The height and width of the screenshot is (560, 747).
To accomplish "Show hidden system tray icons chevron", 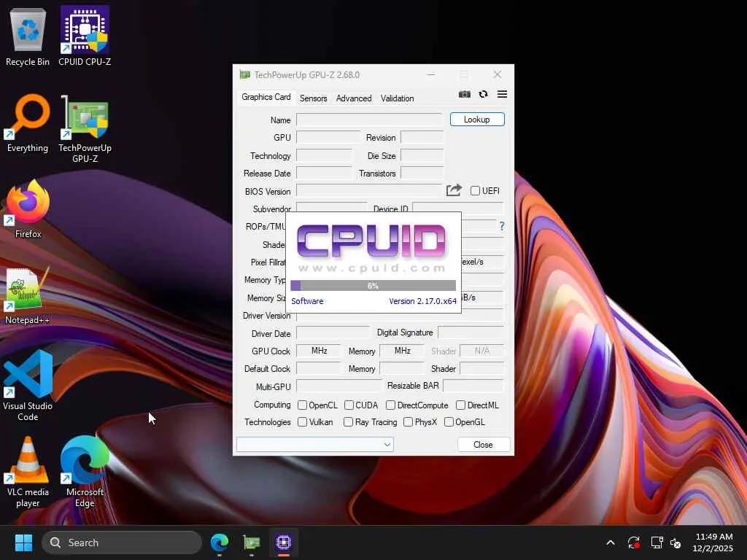I will click(x=611, y=542).
